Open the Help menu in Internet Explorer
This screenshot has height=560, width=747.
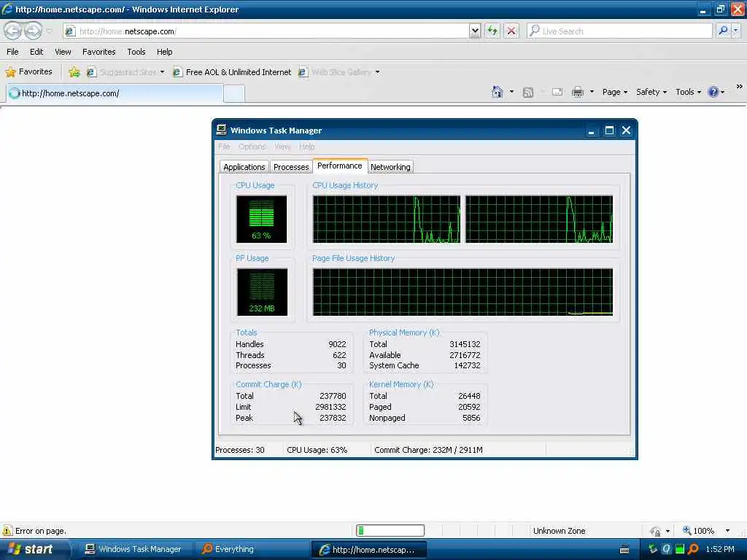point(164,52)
